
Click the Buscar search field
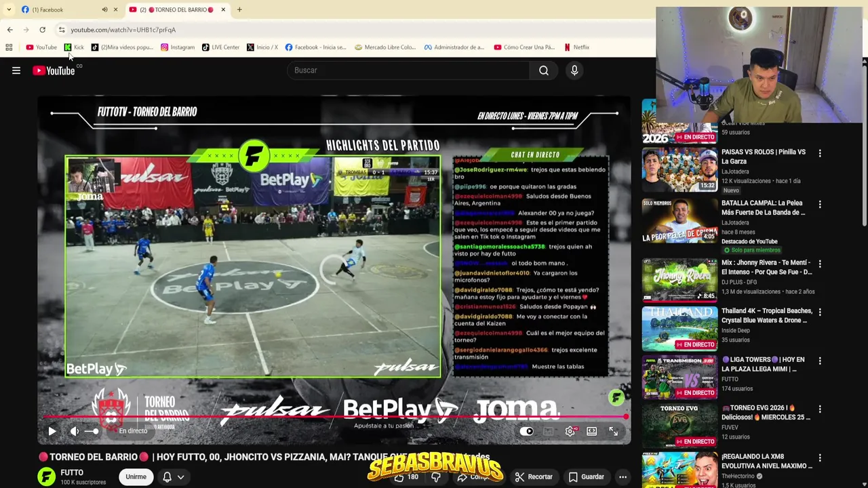(408, 70)
